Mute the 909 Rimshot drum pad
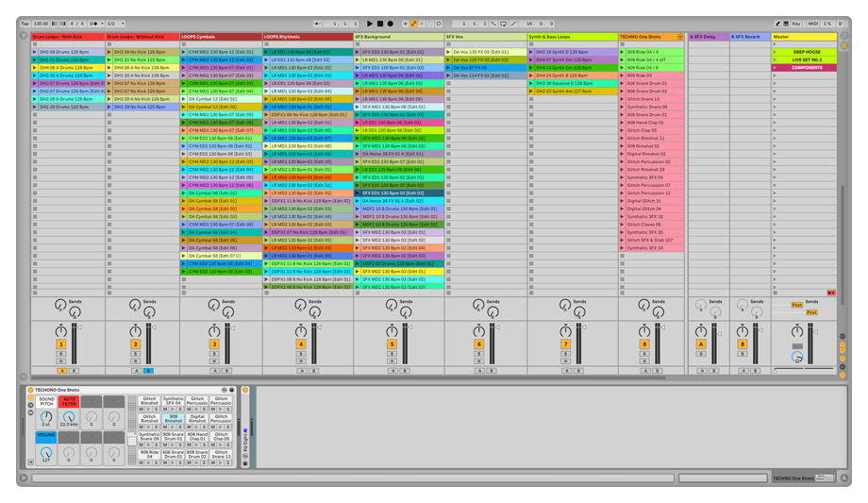Screen dimensions: 868x503 point(165,428)
